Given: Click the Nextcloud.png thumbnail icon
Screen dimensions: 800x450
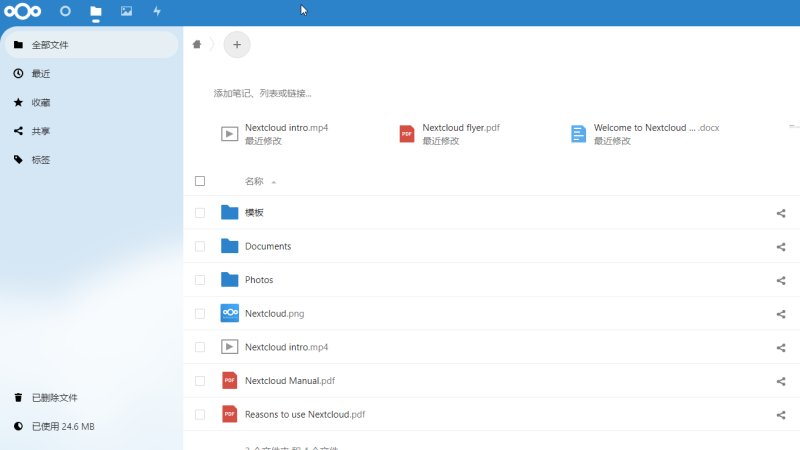Looking at the screenshot, I should (x=230, y=313).
